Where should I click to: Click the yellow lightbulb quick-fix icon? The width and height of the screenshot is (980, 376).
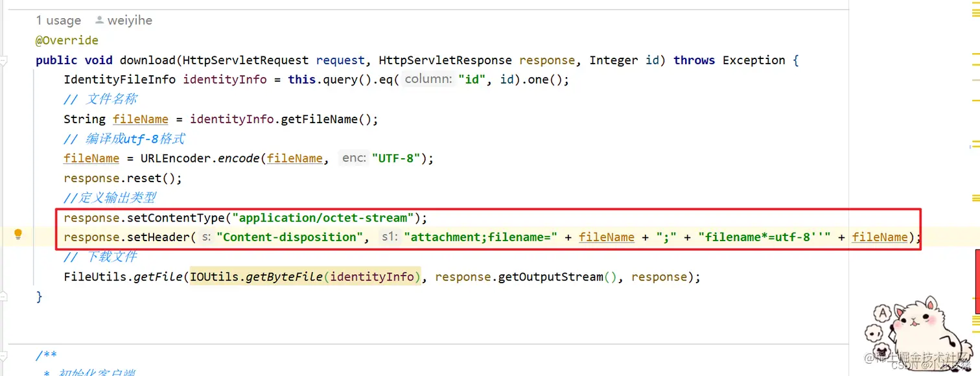[18, 235]
